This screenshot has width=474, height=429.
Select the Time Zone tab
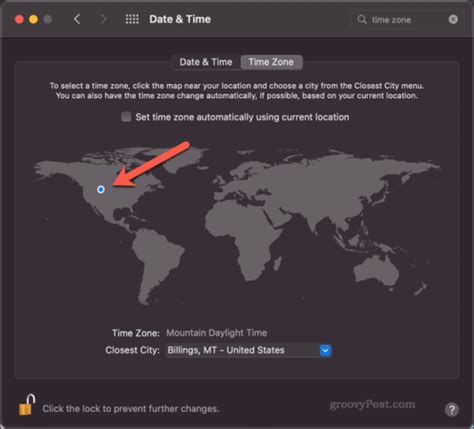271,62
